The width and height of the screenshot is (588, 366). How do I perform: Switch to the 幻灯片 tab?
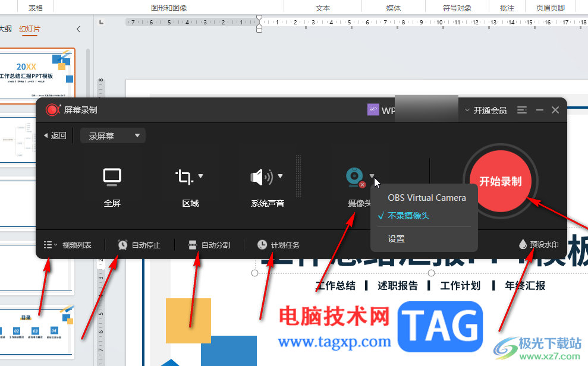point(30,29)
